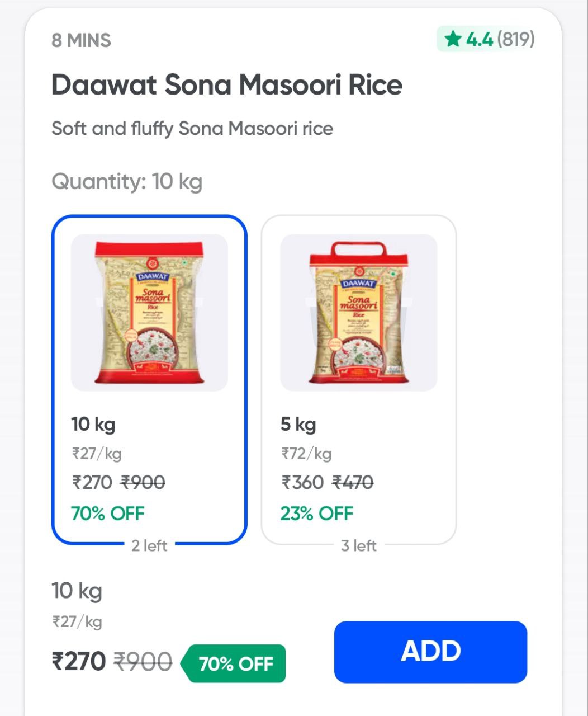Choose the 10 kg variant label
This screenshot has width=588, height=716.
click(93, 424)
